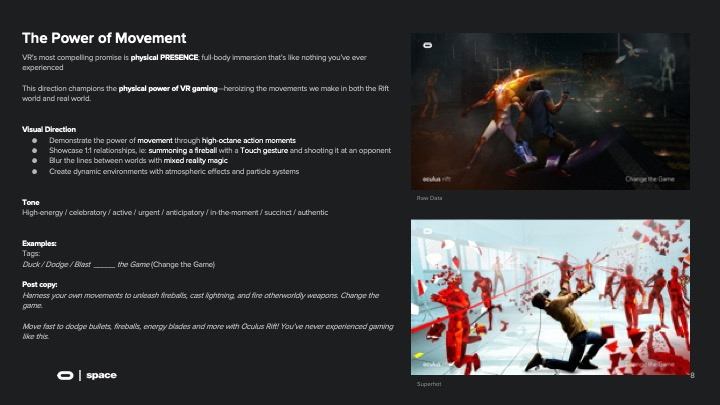This screenshot has height=405, width=720.
Task: Click the 'Raw Data' caption
Action: [429, 198]
